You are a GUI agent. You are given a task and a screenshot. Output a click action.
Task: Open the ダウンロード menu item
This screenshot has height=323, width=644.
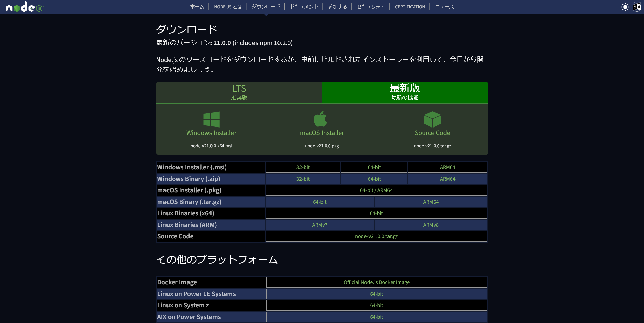[x=266, y=7]
